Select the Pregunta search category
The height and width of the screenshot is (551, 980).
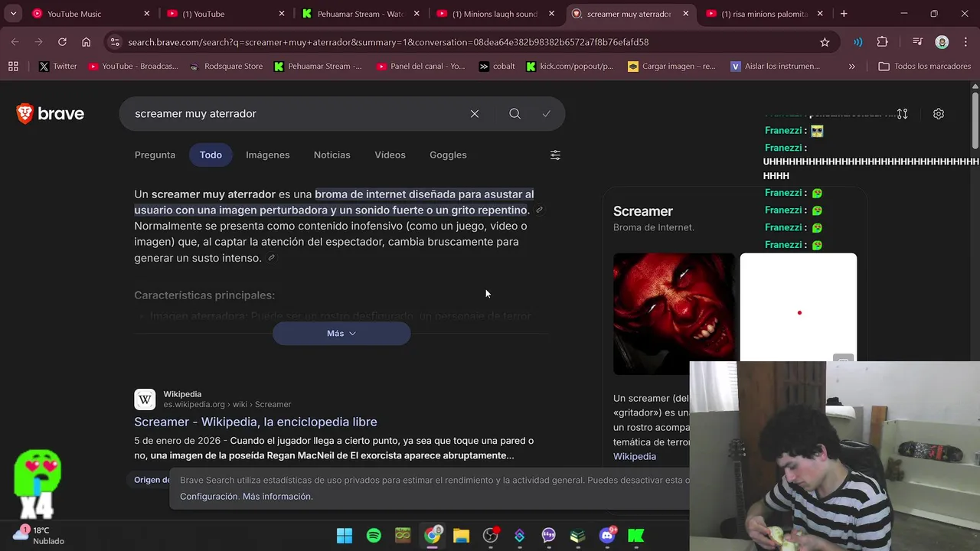pyautogui.click(x=155, y=155)
